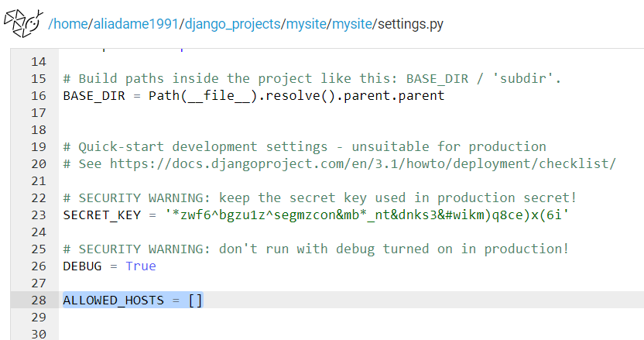
Task: Click the djangoproject docs URL comment
Action: coord(363,163)
